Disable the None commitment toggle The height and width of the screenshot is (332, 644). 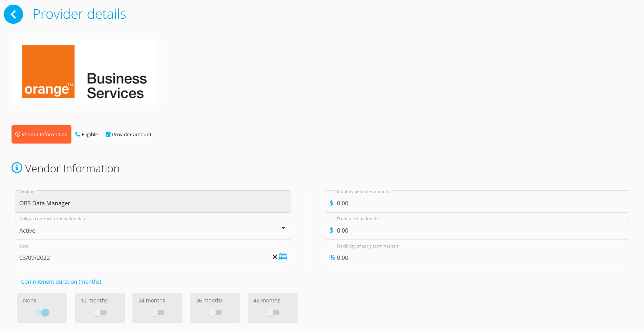42,312
